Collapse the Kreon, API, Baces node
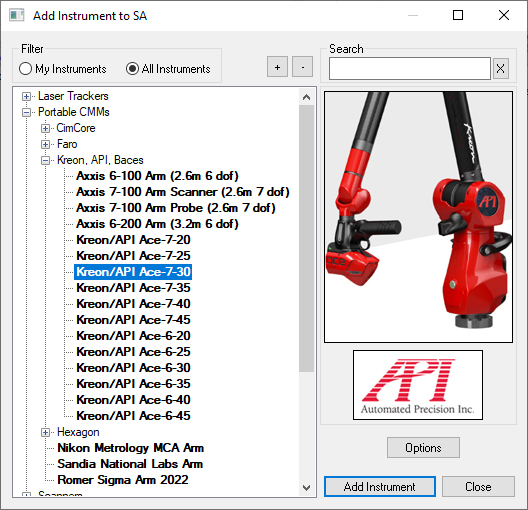 tap(45, 161)
